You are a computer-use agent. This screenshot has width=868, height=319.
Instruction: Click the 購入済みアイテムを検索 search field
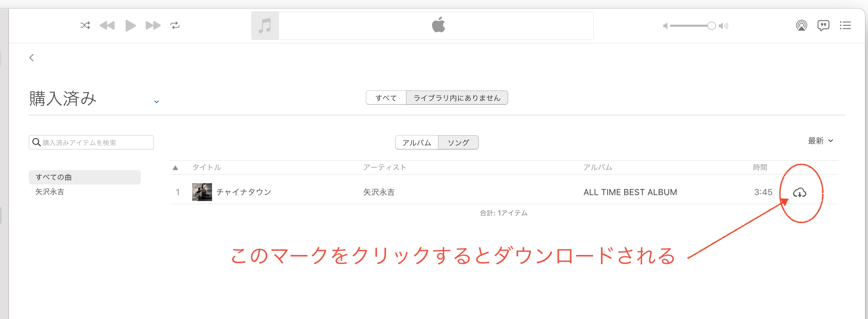point(91,142)
